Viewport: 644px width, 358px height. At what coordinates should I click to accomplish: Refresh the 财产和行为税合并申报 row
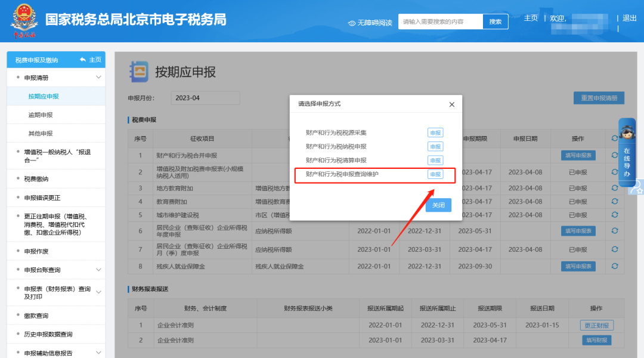614,155
